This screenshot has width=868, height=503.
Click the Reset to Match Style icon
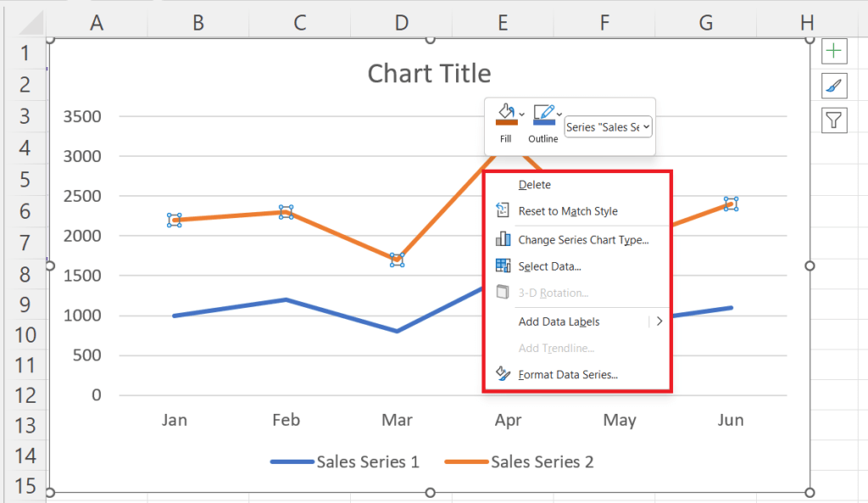point(503,211)
